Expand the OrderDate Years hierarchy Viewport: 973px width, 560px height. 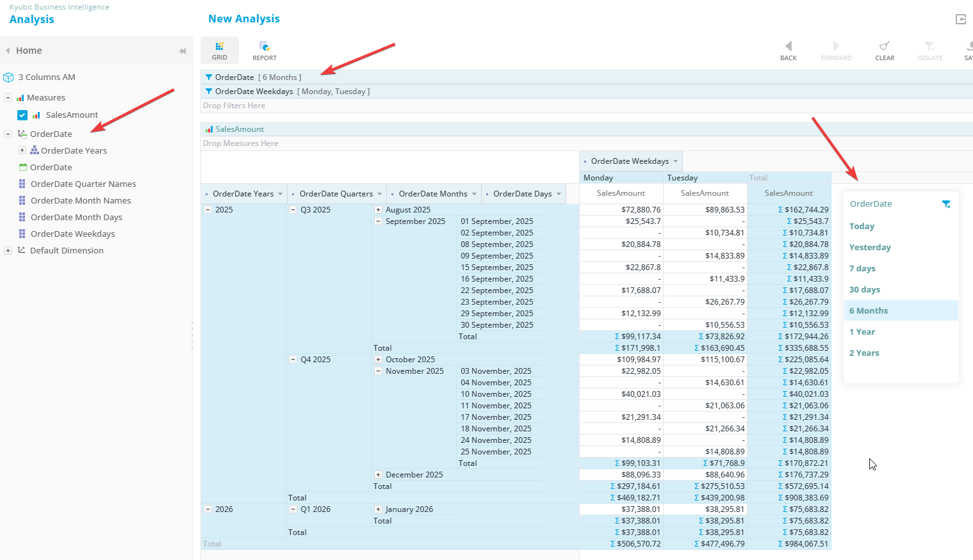pyautogui.click(x=22, y=150)
